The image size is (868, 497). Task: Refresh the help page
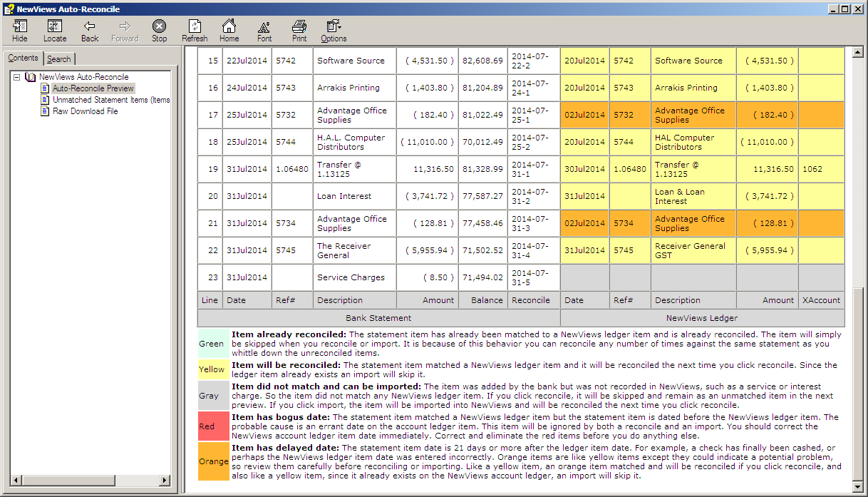195,31
